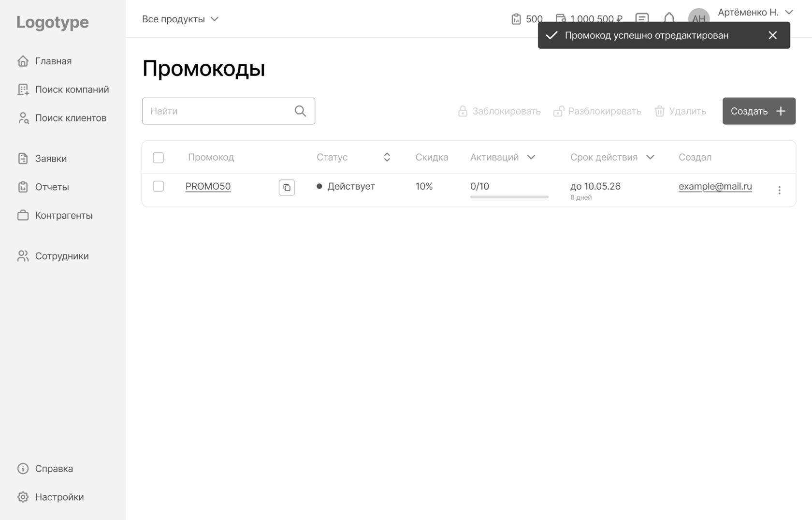Expand the Все продукты dropdown
Viewport: 812px width, 520px height.
[180, 19]
